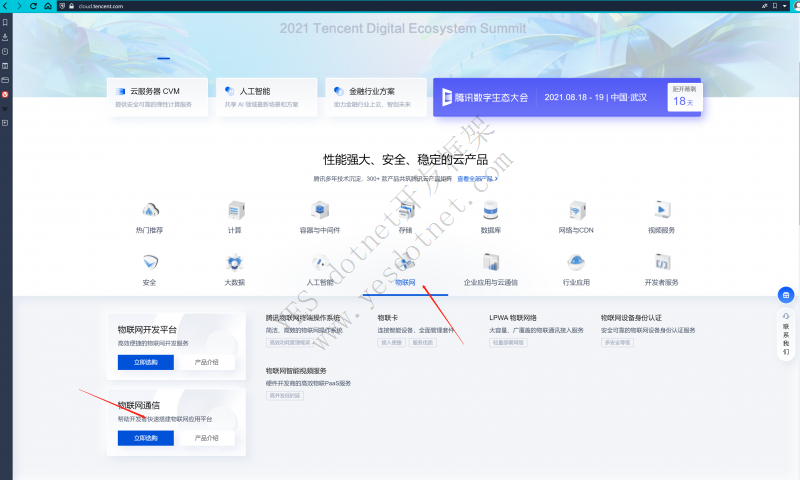Open the history clock panel in the sidebar

pyautogui.click(x=5, y=52)
